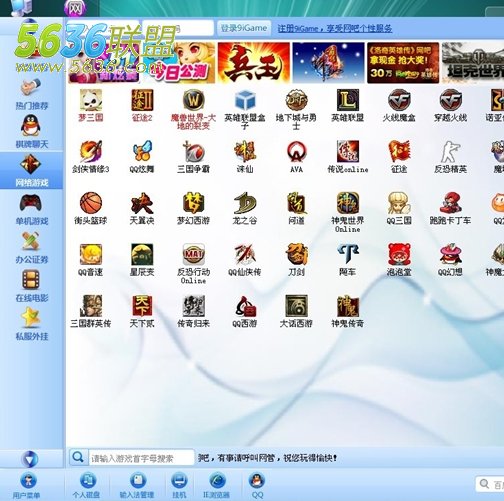Start 飓车 game
Image resolution: width=504 pixels, height=501 pixels.
[347, 260]
